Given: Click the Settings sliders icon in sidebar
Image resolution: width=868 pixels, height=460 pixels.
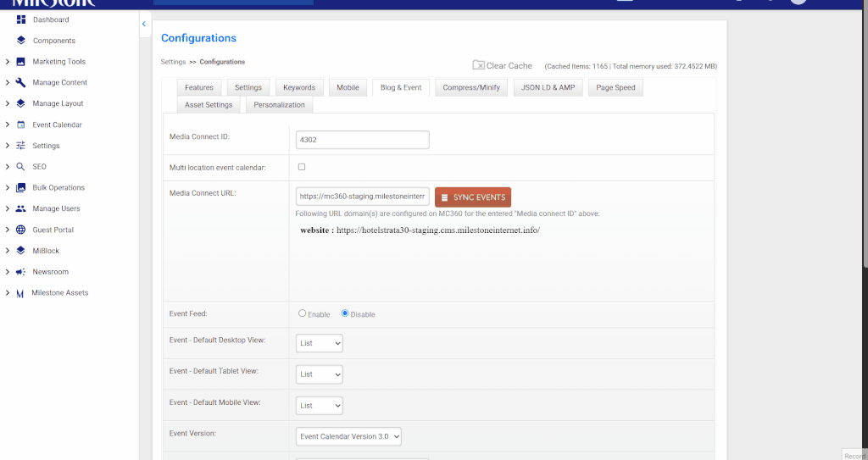Looking at the screenshot, I should point(20,146).
